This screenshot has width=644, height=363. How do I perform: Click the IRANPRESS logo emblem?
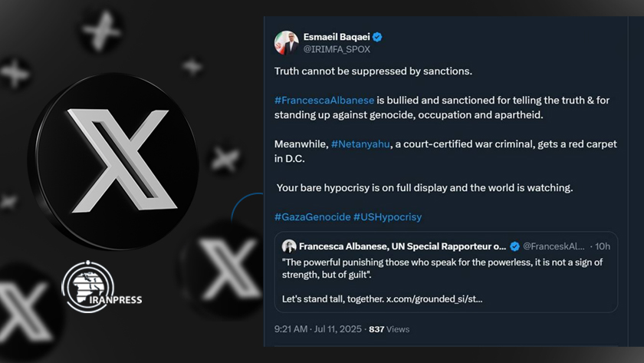[x=88, y=287]
